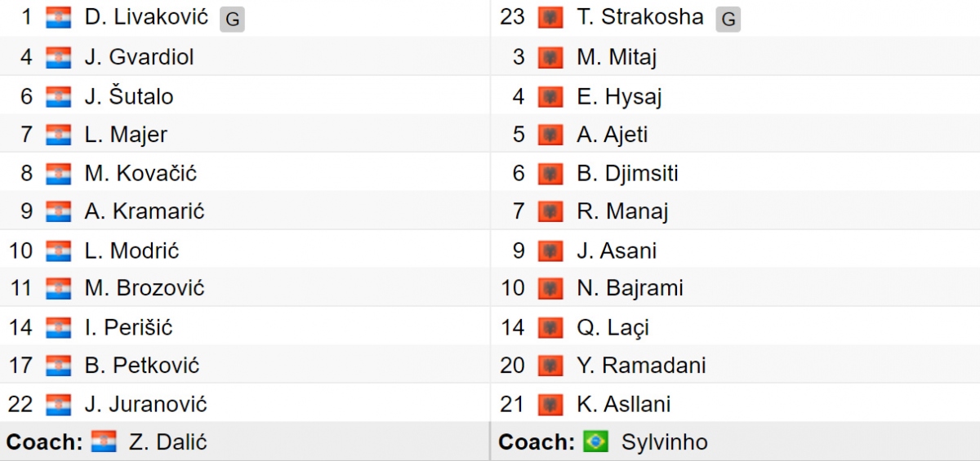Click the goalkeeper G badge beside T. Strakosha
Screen dimensions: 980x461
coord(728,20)
